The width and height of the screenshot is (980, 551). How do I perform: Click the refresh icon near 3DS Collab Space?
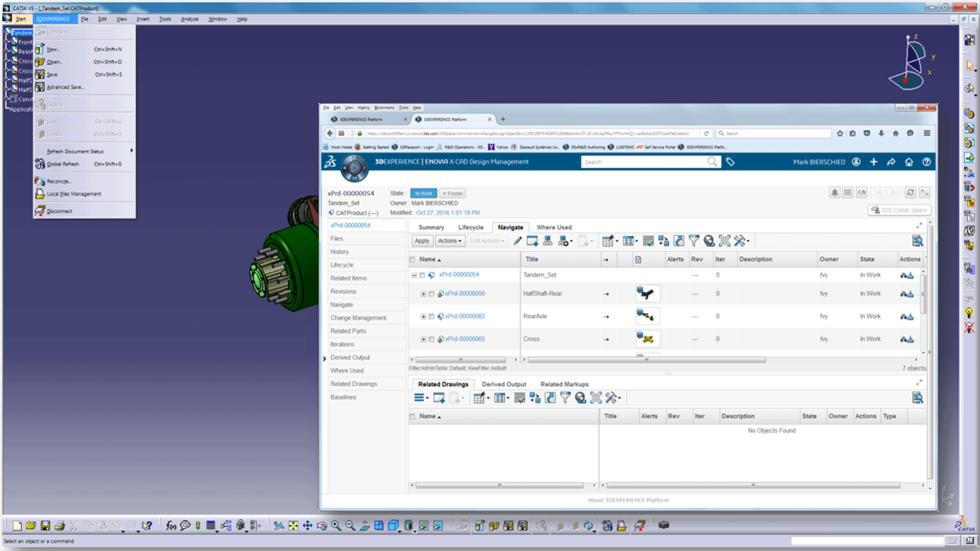point(910,193)
